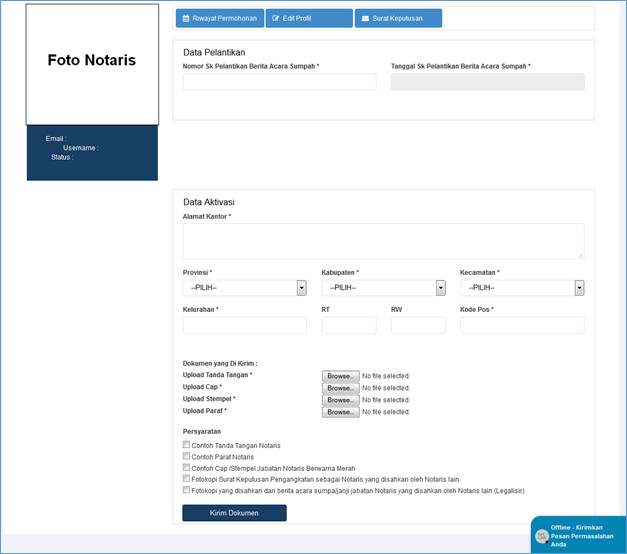Browse file for Upload Tanda Tangan

coord(340,376)
